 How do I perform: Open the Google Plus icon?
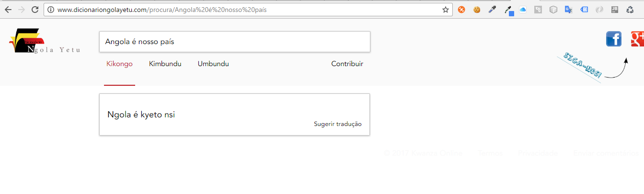637,39
